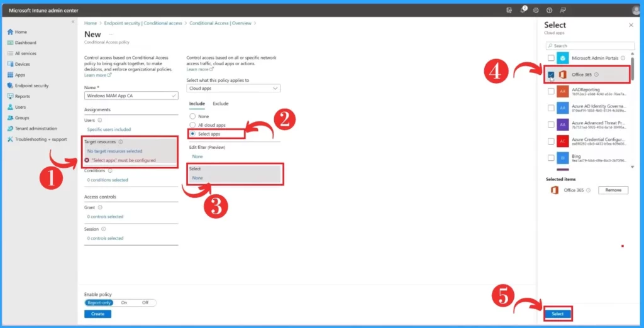The height and width of the screenshot is (328, 644).
Task: Uncheck the Office 365 checkbox
Action: 551,75
